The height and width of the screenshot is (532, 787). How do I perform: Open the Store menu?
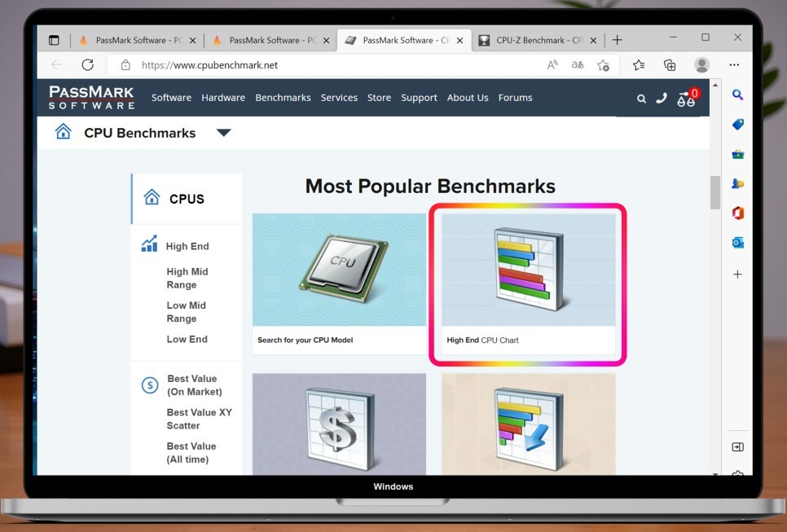tap(379, 98)
